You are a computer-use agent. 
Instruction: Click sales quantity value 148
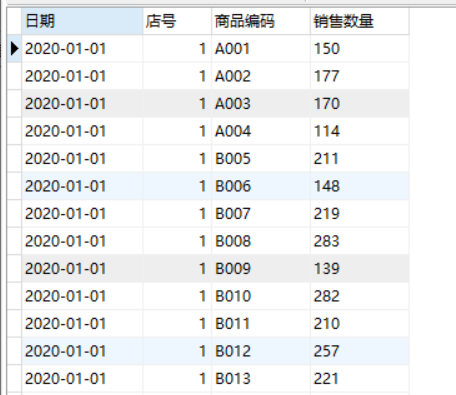[x=327, y=186]
